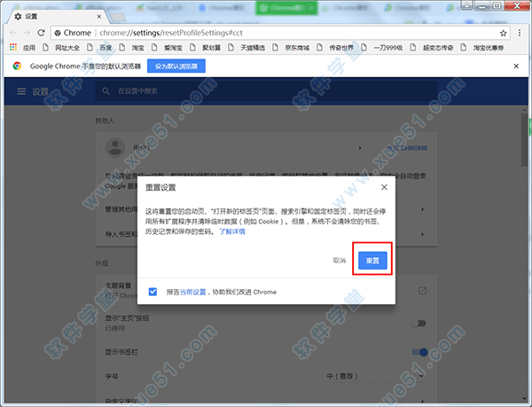
Task: Click the user avatar icon
Action: click(115, 148)
